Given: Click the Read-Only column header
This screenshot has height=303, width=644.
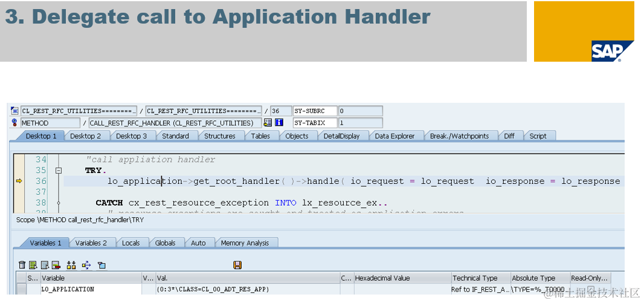Looking at the screenshot, I should point(590,278).
